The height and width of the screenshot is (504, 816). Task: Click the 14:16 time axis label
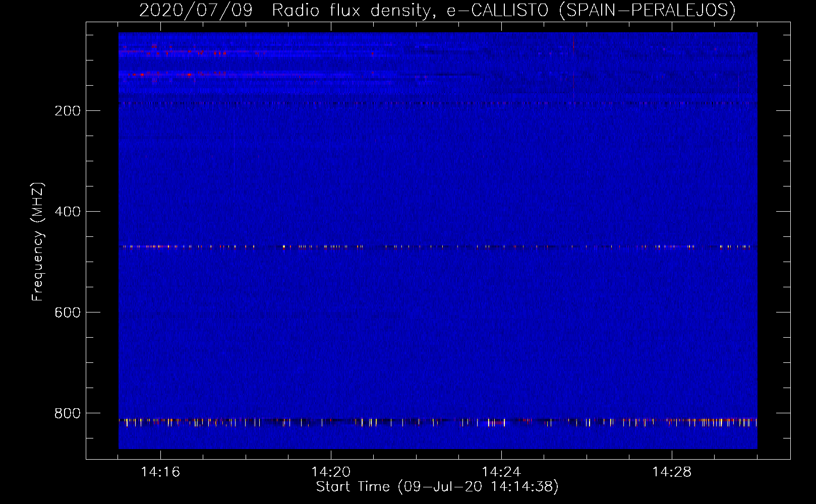tap(160, 472)
